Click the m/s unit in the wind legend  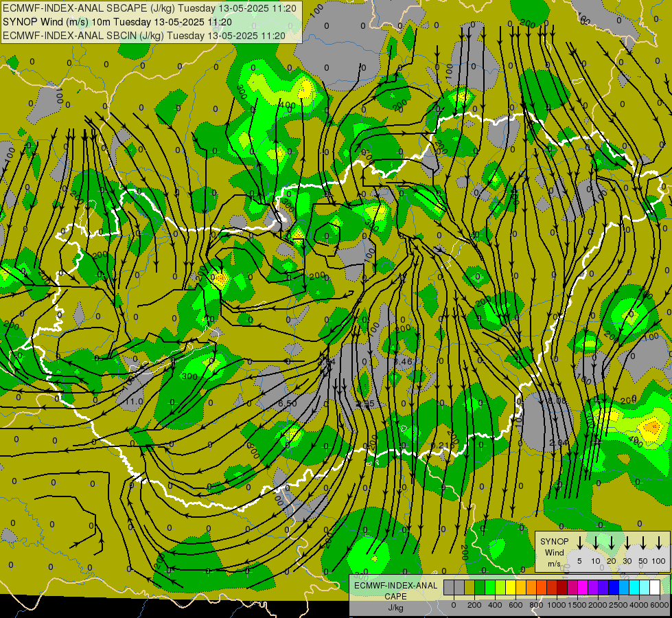click(x=554, y=564)
